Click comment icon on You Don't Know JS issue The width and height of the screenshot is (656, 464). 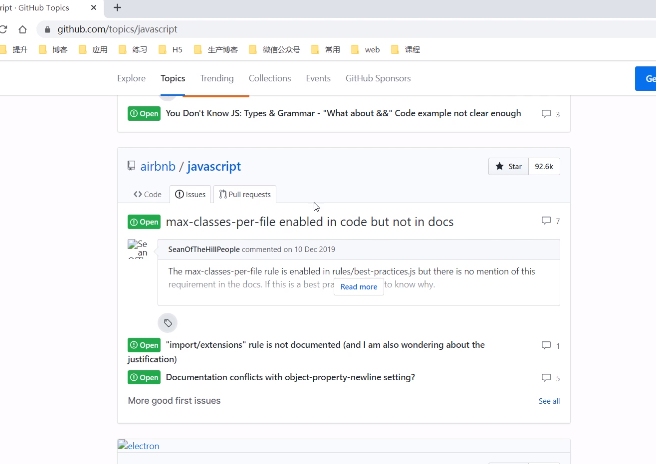click(x=546, y=114)
